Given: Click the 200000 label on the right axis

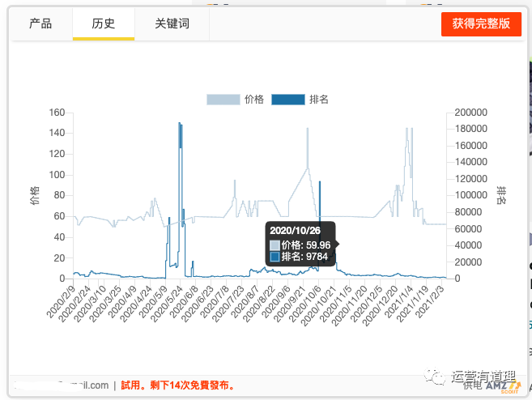Looking at the screenshot, I should (469, 113).
